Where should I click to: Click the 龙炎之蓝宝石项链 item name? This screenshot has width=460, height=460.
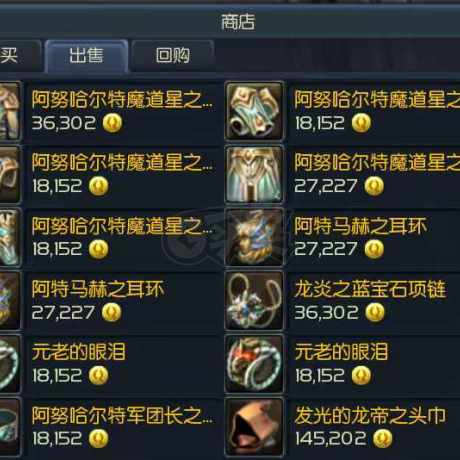[370, 289]
